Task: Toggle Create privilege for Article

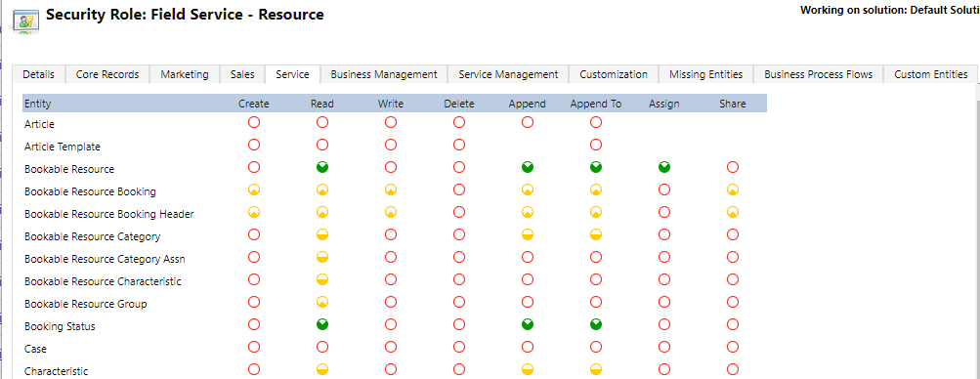Action: tap(254, 122)
